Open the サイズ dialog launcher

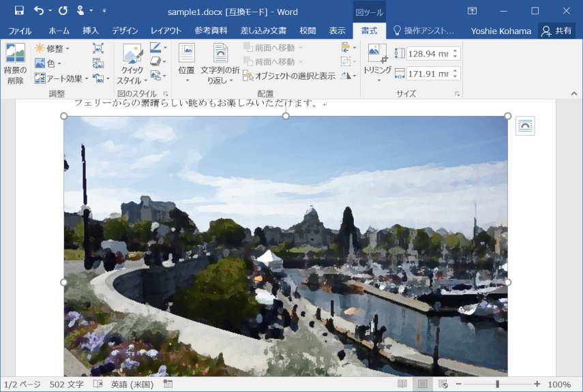pos(457,93)
